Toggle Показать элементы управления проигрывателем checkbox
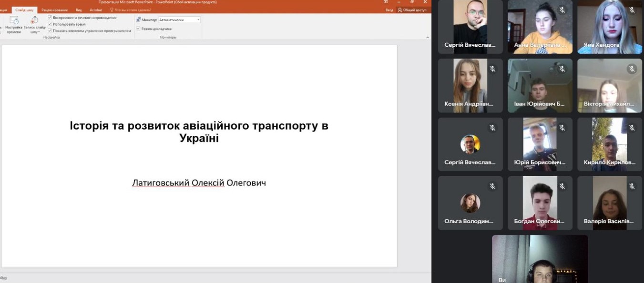This screenshot has height=283, width=644. (50, 30)
